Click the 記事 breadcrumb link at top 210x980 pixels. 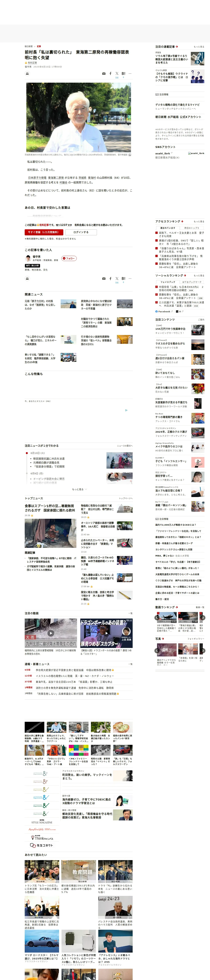pyautogui.click(x=39, y=46)
